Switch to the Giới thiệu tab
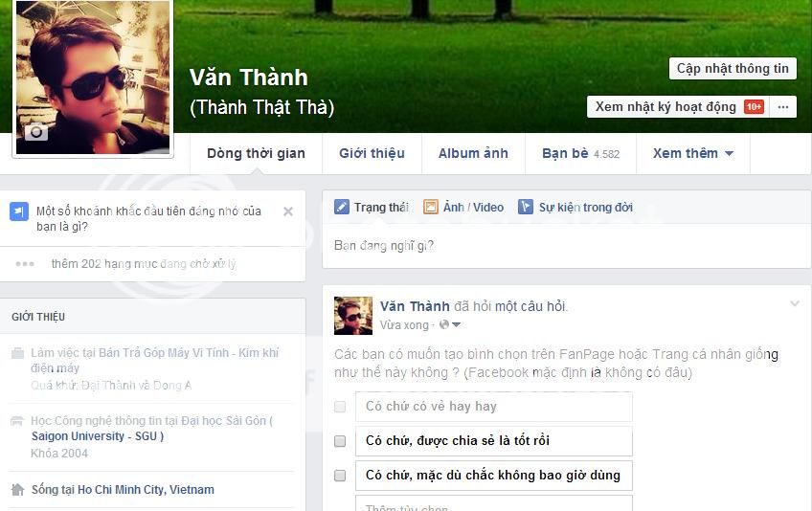The height and width of the screenshot is (511, 812). pyautogui.click(x=372, y=153)
